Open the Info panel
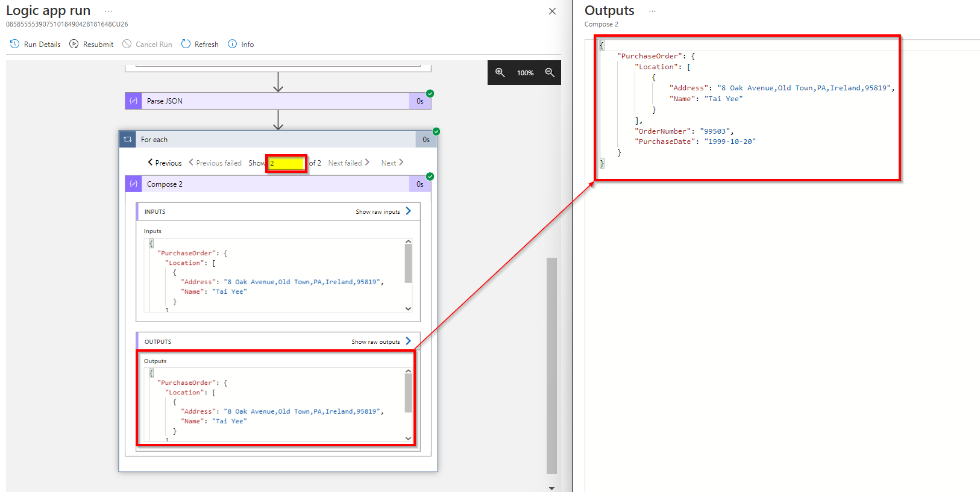980x492 pixels. 241,44
